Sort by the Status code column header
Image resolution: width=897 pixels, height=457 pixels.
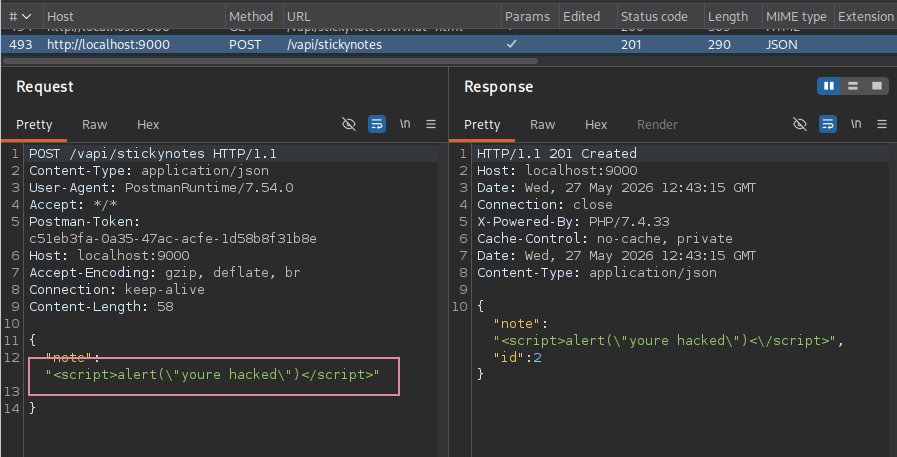(x=654, y=17)
